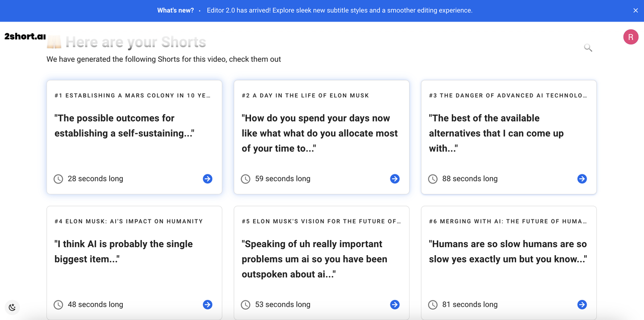Open the Danger of Advanced AI Technology title

pos(508,95)
